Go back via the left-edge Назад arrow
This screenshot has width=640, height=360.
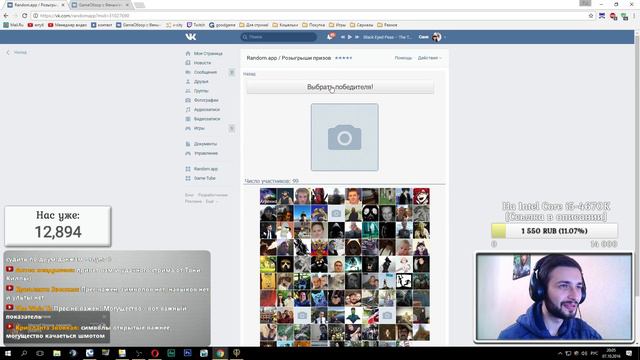point(16,52)
